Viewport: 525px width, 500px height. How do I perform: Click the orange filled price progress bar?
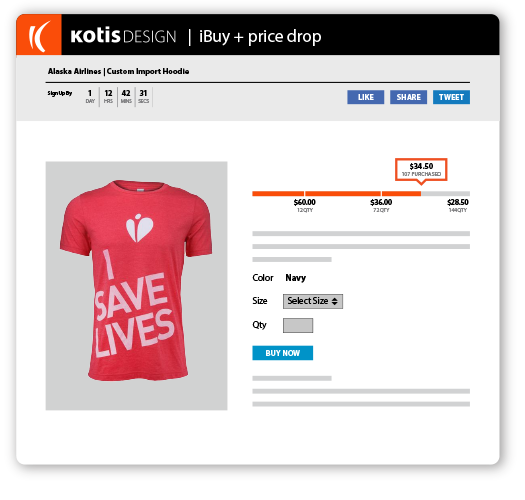pos(336,194)
